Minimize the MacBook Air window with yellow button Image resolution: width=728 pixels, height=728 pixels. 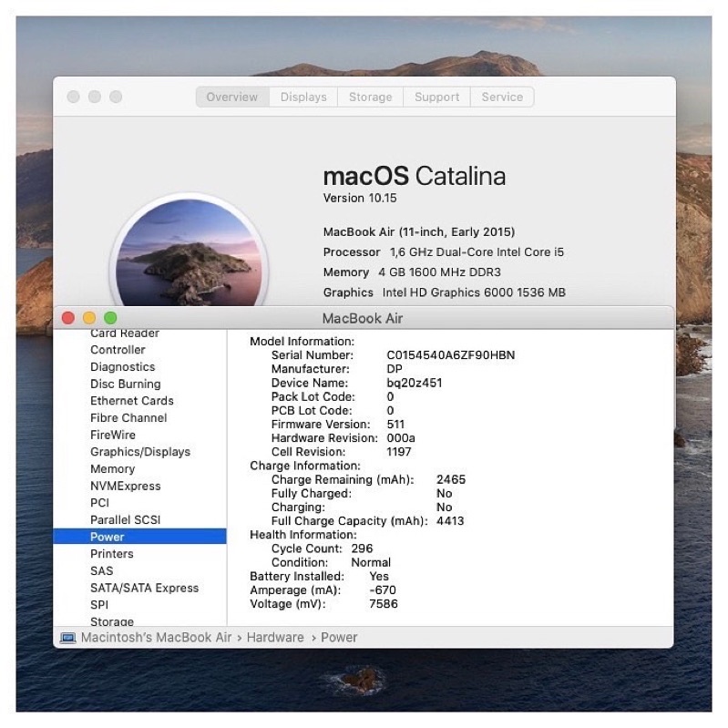pyautogui.click(x=89, y=318)
